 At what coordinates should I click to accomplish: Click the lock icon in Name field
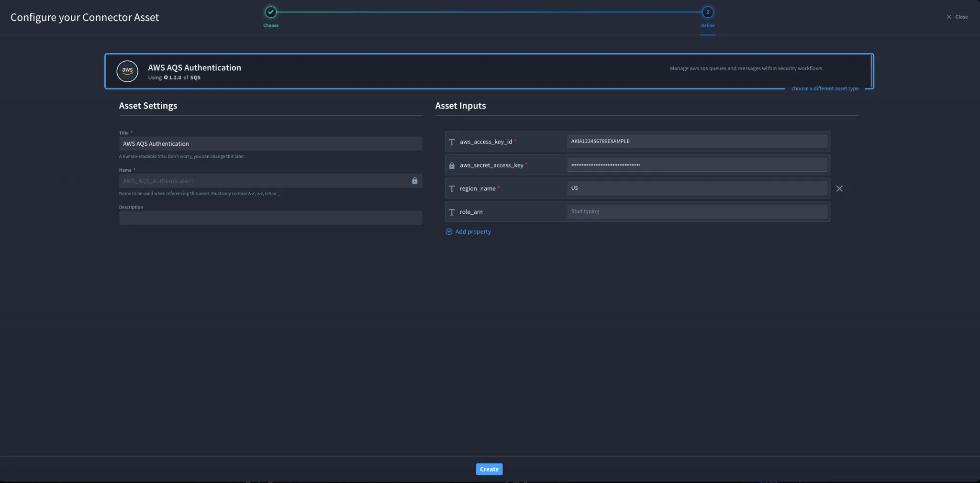pyautogui.click(x=415, y=180)
